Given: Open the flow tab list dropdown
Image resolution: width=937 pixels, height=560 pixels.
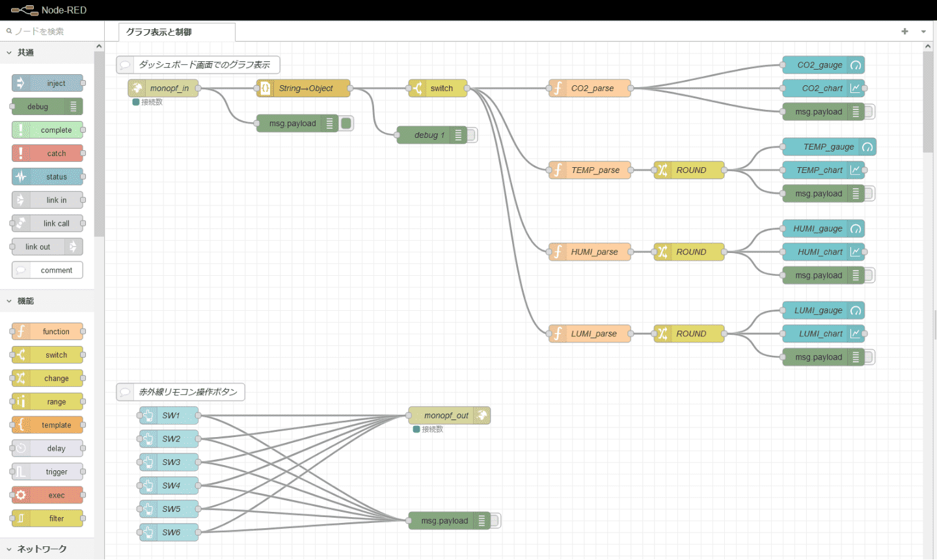Looking at the screenshot, I should [x=923, y=31].
